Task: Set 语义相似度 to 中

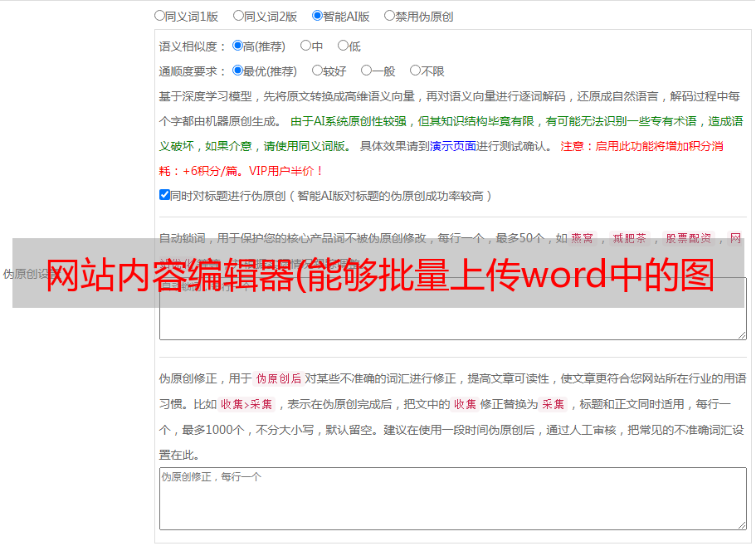Action: click(x=305, y=46)
